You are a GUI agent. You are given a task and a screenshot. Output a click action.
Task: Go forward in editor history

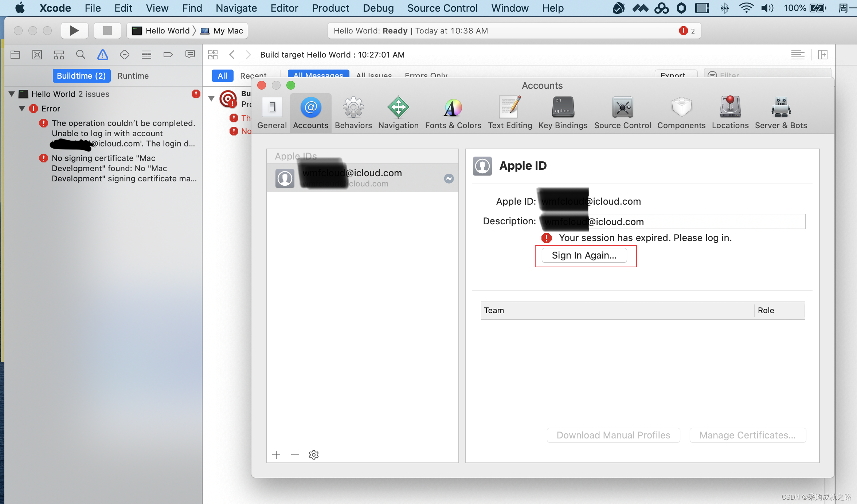(x=249, y=55)
